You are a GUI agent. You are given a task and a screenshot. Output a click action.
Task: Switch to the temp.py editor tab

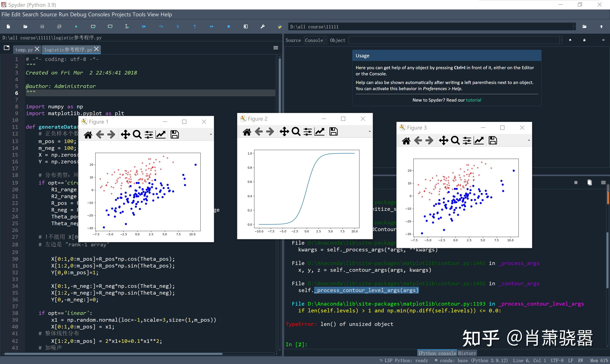click(24, 50)
